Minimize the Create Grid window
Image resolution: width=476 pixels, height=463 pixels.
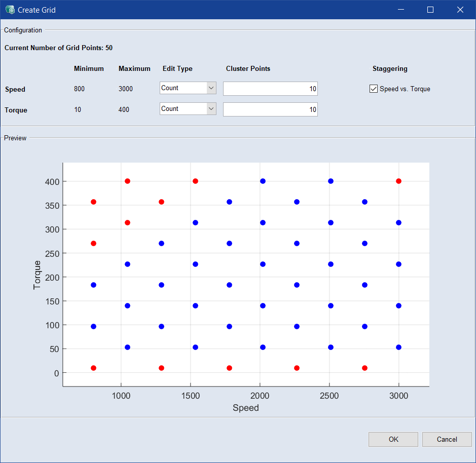point(400,10)
